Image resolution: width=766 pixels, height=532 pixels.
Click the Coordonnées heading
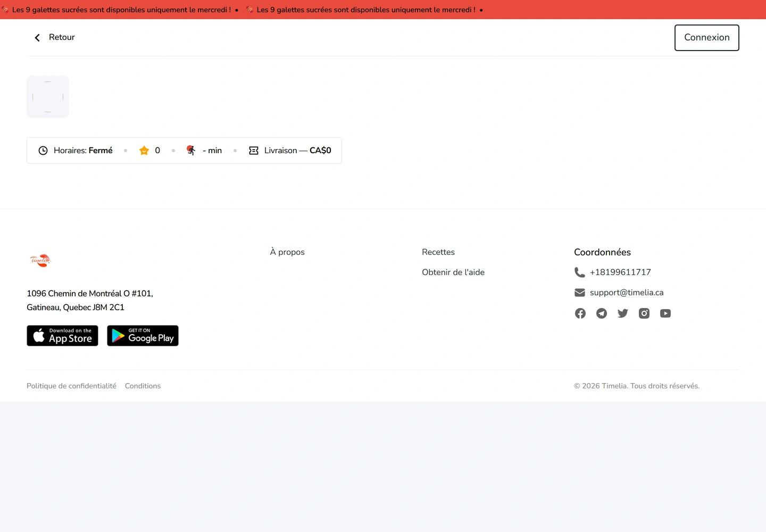(602, 252)
